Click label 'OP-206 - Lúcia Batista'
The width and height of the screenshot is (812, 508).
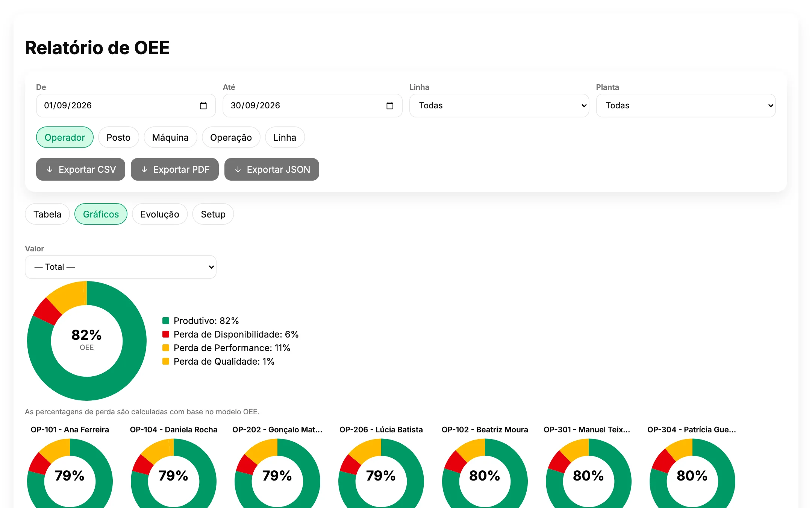[x=381, y=430]
